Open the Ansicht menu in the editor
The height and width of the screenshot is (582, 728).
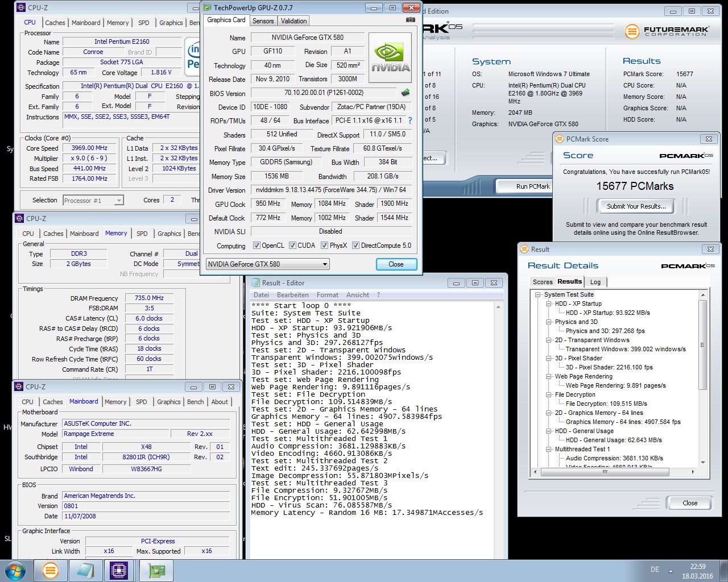pos(358,295)
